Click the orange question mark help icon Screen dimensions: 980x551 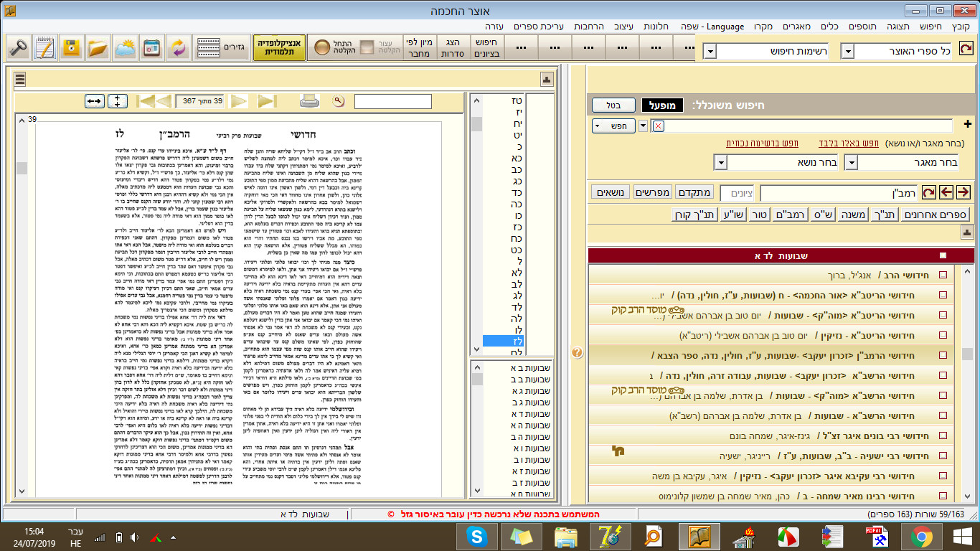[x=577, y=352]
